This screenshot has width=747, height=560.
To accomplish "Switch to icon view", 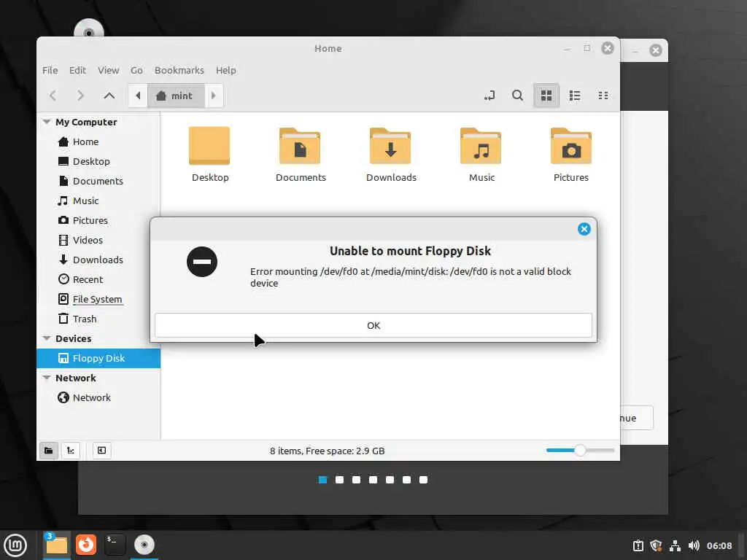I will (546, 96).
